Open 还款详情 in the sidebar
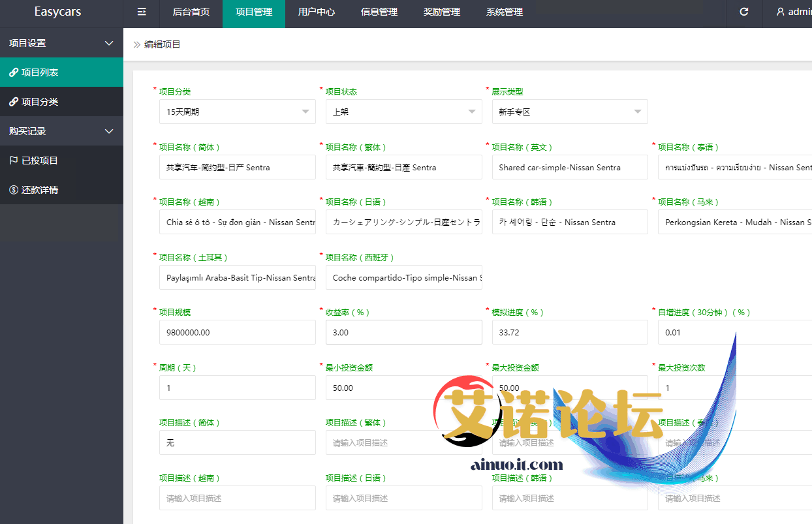Screen dimensions: 812x524 (x=61, y=190)
